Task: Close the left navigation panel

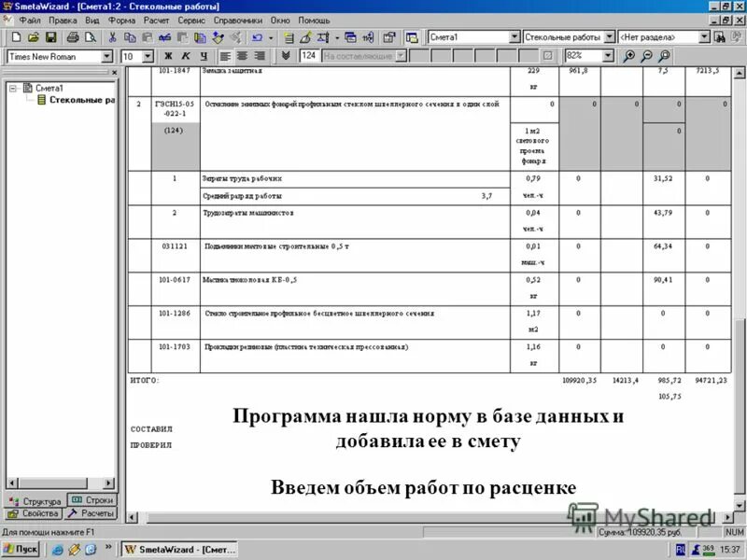Action: [114, 73]
